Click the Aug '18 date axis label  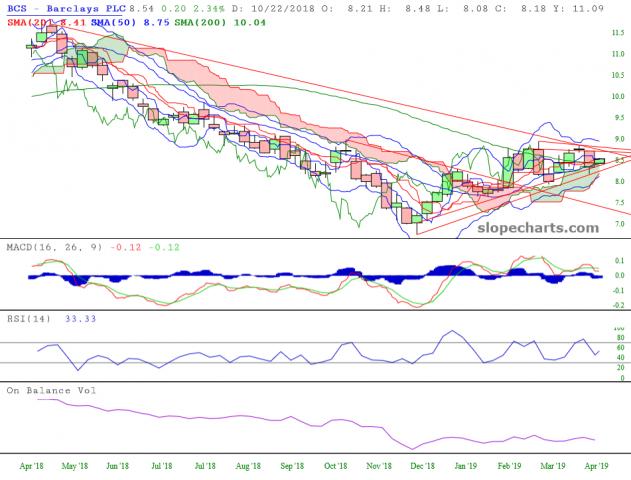pyautogui.click(x=248, y=466)
